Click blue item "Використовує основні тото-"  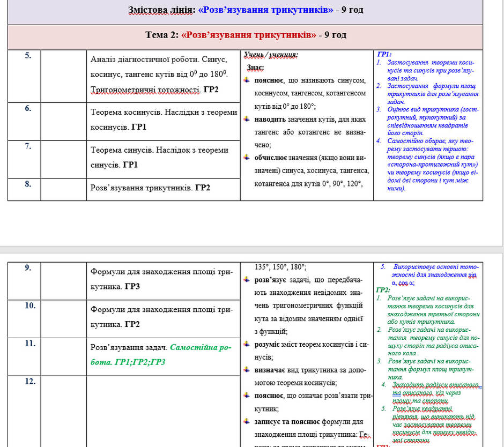436,267
